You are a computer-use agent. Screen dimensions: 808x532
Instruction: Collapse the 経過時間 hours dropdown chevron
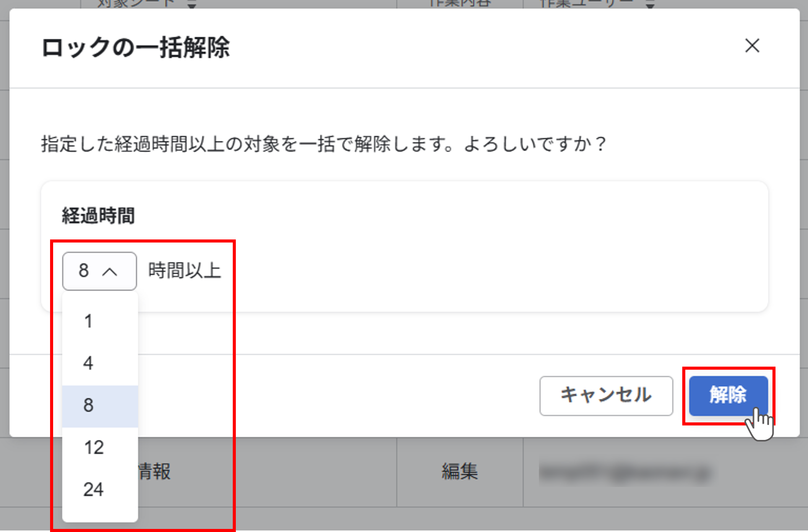(110, 272)
